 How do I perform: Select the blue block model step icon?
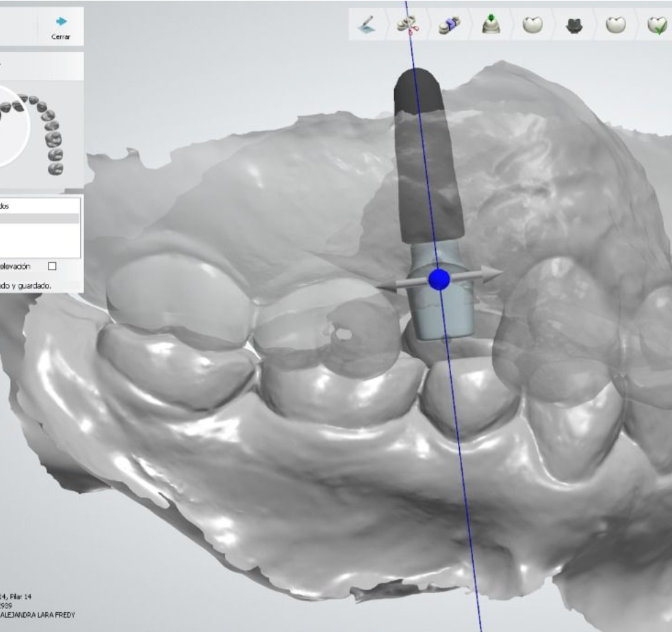coord(450,25)
